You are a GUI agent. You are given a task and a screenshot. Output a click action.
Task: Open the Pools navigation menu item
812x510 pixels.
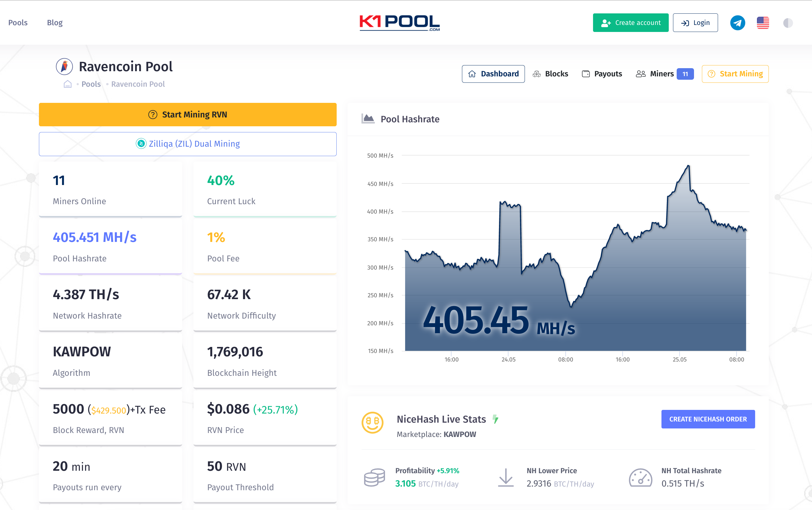(18, 22)
